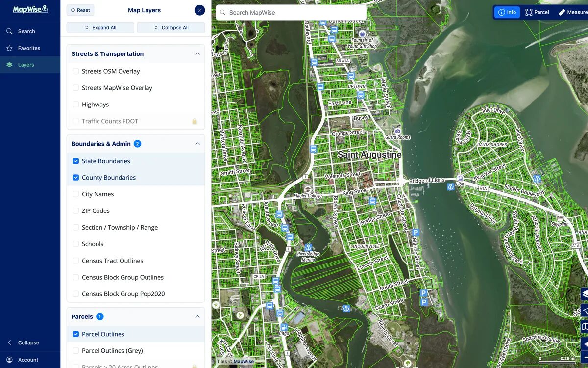Image resolution: width=588 pixels, height=368 pixels.
Task: Enable Streets MapWise Overlay checkbox
Action: tap(76, 88)
